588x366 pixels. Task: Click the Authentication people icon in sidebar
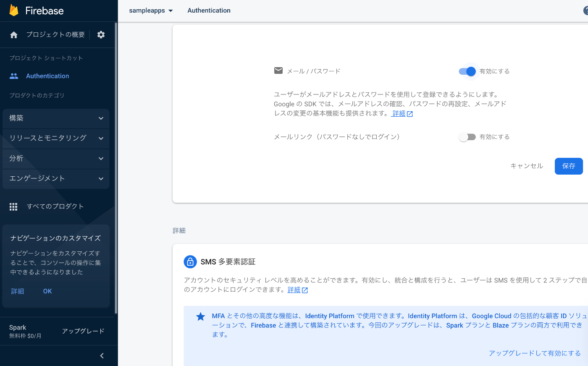pyautogui.click(x=14, y=76)
